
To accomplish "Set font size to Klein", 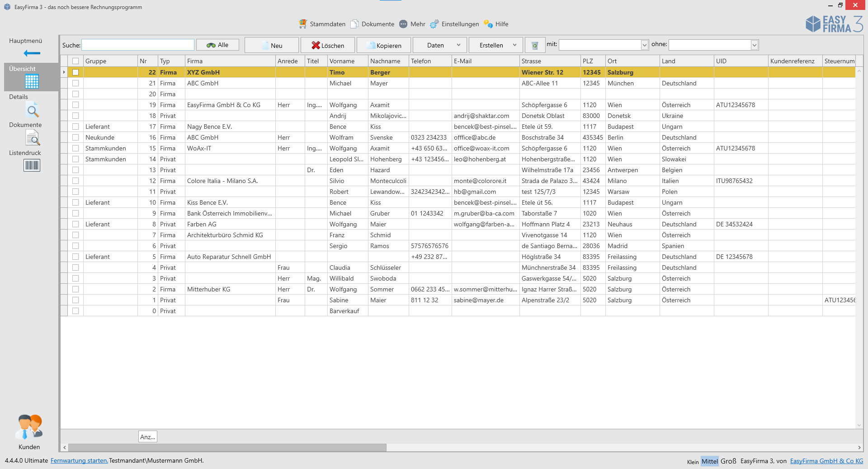I will pyautogui.click(x=693, y=462).
